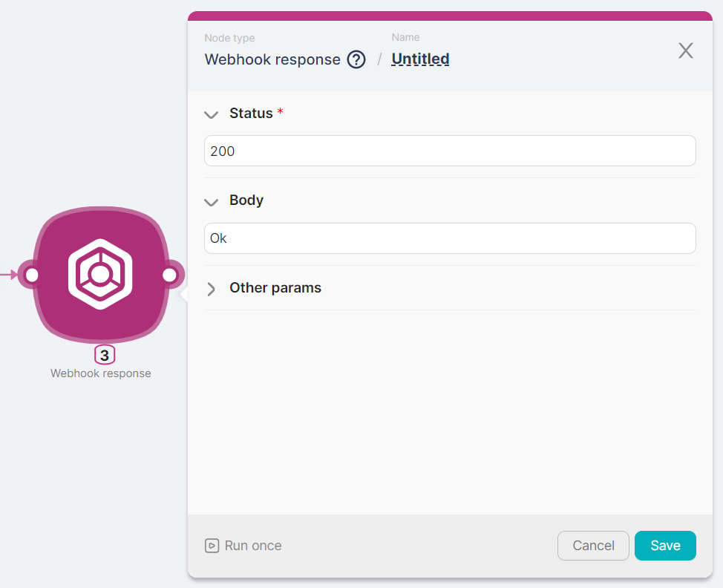Click the Webhook response caption below node
The width and height of the screenshot is (723, 588).
click(x=101, y=373)
